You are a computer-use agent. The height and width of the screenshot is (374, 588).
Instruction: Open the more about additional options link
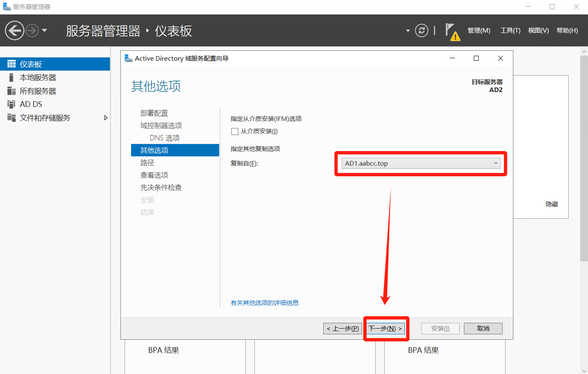coord(264,303)
